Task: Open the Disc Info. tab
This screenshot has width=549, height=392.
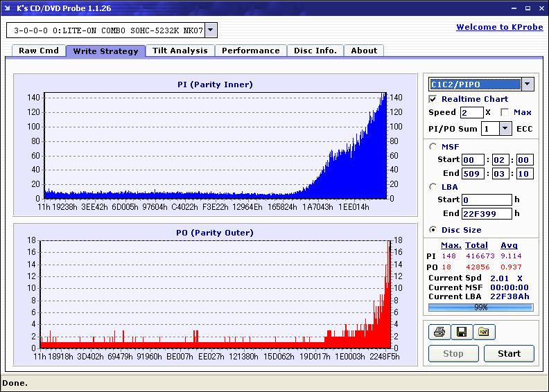Action: (315, 51)
